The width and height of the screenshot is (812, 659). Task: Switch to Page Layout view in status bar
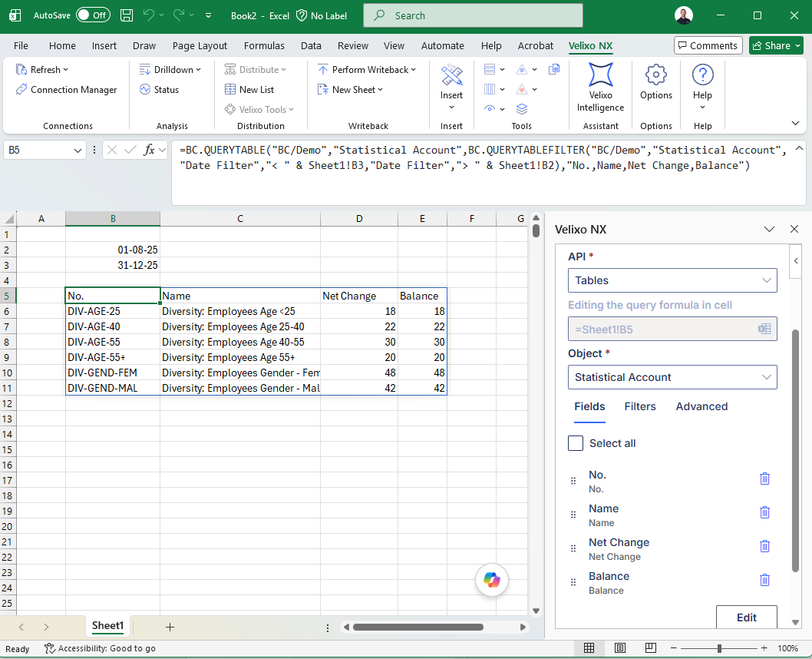[620, 648]
